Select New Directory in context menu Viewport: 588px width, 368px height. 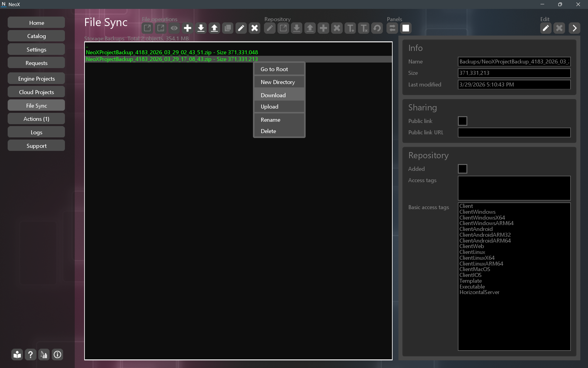[x=278, y=82]
